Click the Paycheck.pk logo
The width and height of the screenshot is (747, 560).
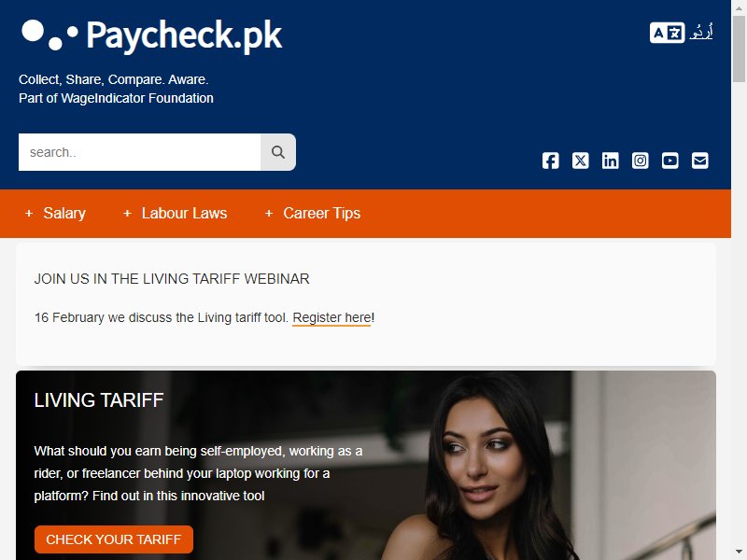[152, 35]
